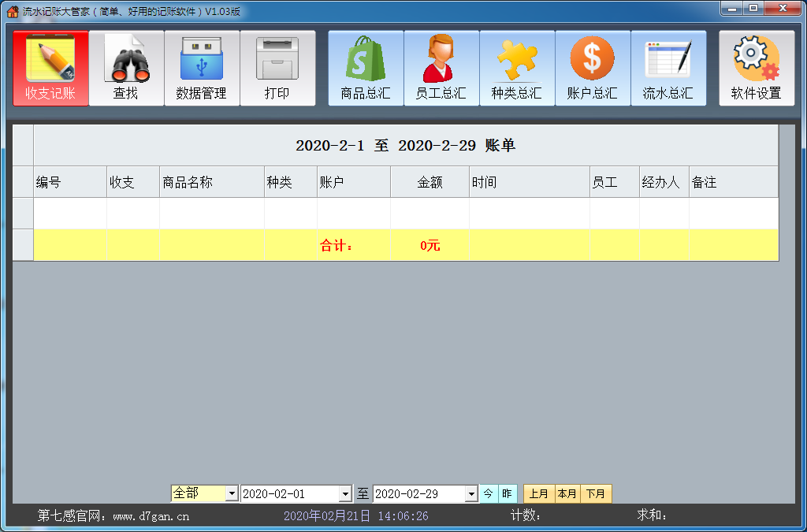Screen dimensions: 807x532
Task: Minimize the application window
Action: (732, 8)
